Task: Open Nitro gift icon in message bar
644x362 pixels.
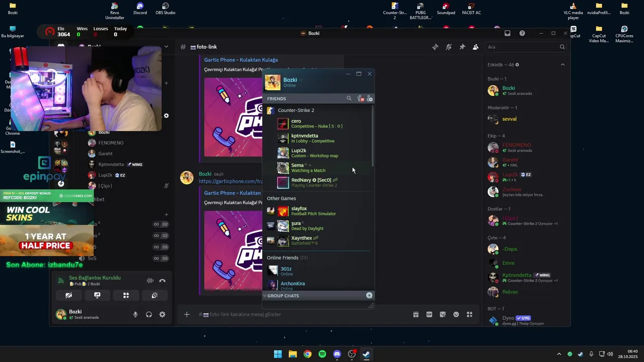Action: pyautogui.click(x=416, y=314)
